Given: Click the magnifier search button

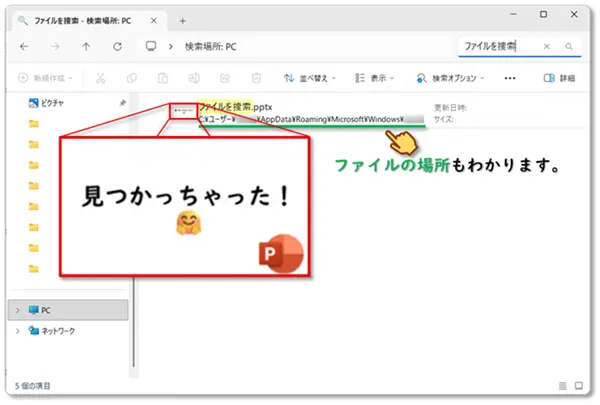Looking at the screenshot, I should tap(569, 46).
